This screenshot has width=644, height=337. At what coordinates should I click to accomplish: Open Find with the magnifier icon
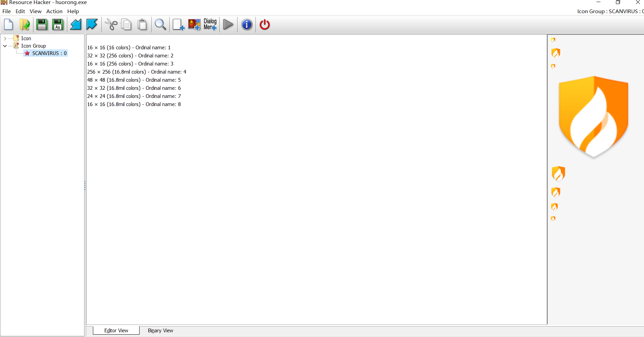[x=160, y=25]
